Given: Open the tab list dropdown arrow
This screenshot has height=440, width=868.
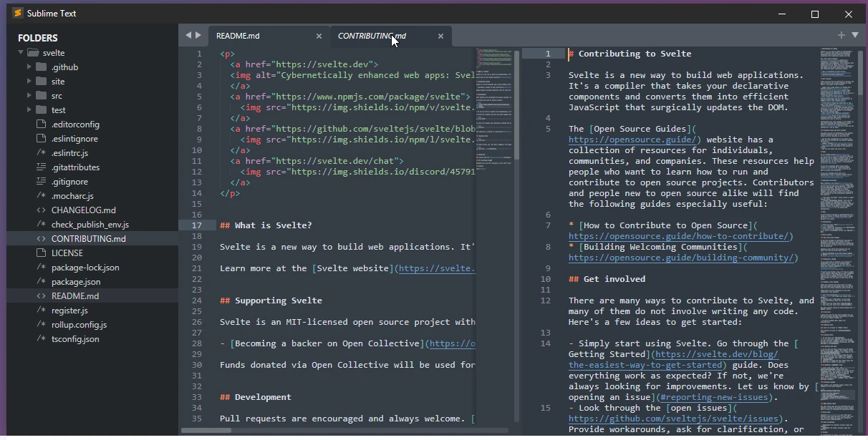Looking at the screenshot, I should 855,35.
